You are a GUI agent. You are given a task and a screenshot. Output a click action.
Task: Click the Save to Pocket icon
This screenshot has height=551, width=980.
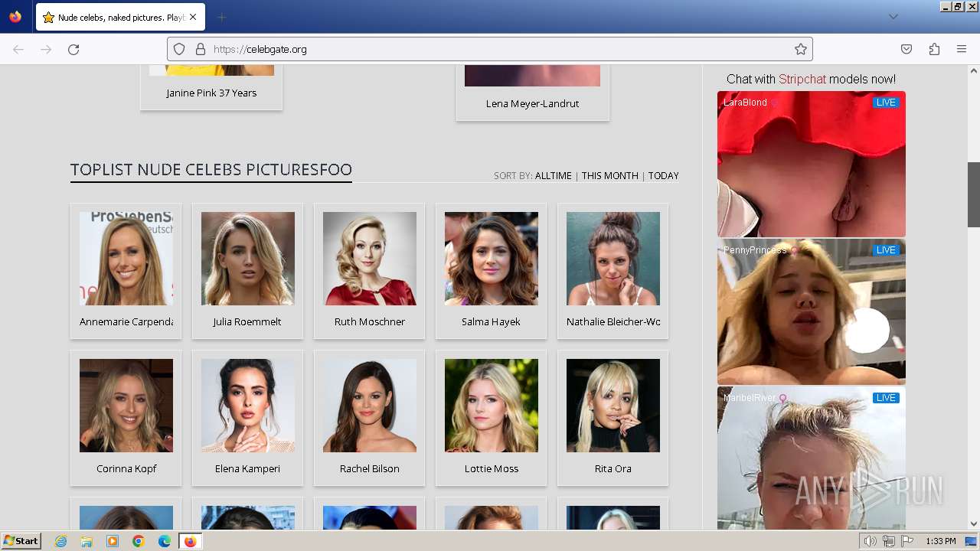906,49
